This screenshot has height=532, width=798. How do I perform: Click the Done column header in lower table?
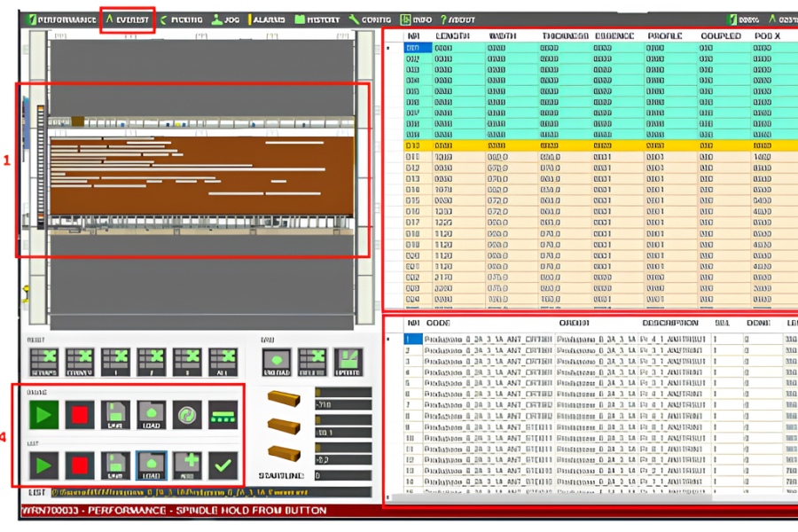point(758,324)
